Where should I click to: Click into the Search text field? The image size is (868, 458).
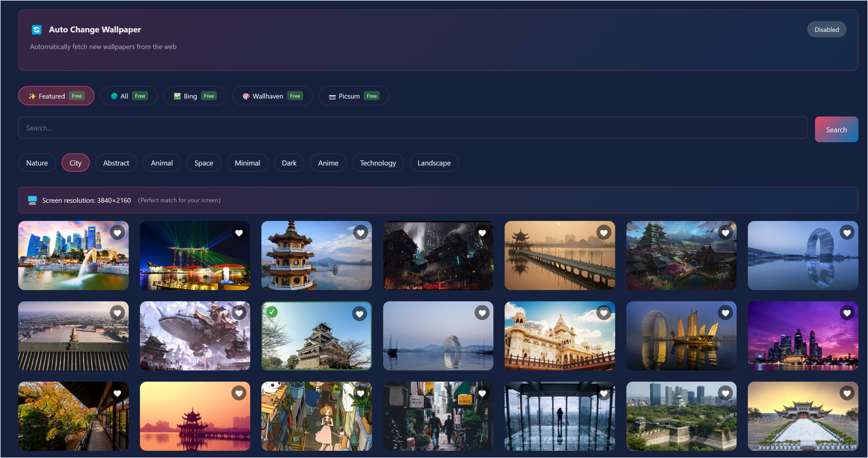(x=412, y=128)
